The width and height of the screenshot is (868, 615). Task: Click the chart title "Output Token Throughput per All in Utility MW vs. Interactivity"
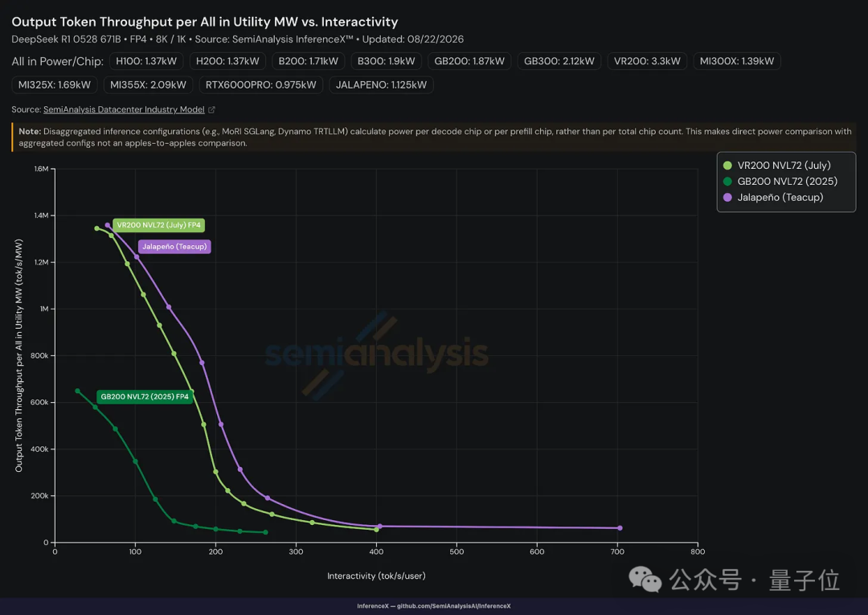pos(205,22)
